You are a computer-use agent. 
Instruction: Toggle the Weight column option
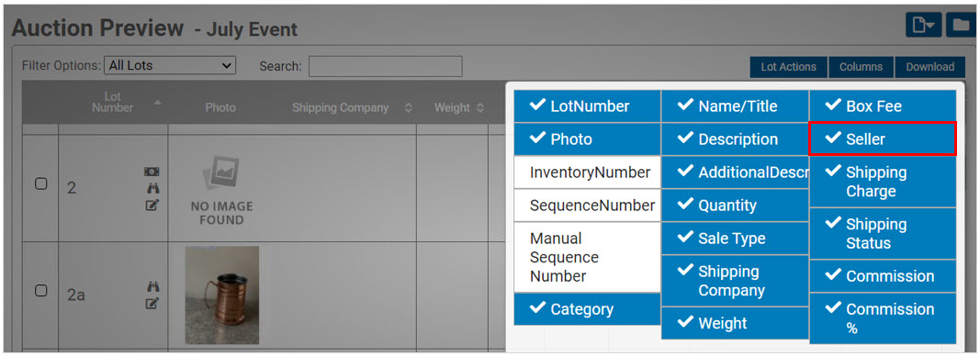[735, 324]
